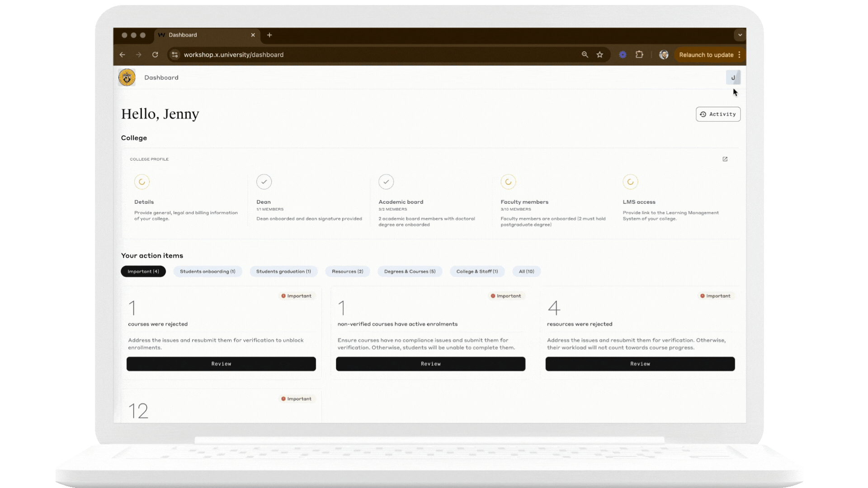The width and height of the screenshot is (868, 488).
Task: Select the Students onboarding (1) filter
Action: [x=208, y=272]
